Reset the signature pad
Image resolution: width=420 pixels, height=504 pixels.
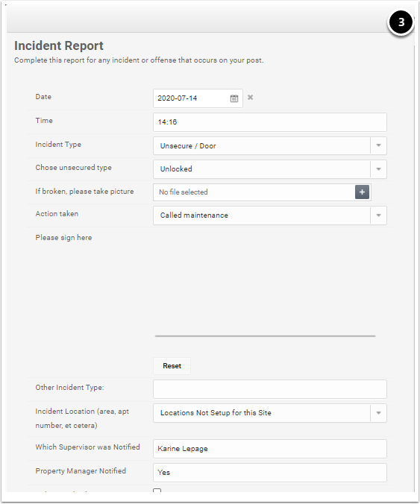point(172,366)
